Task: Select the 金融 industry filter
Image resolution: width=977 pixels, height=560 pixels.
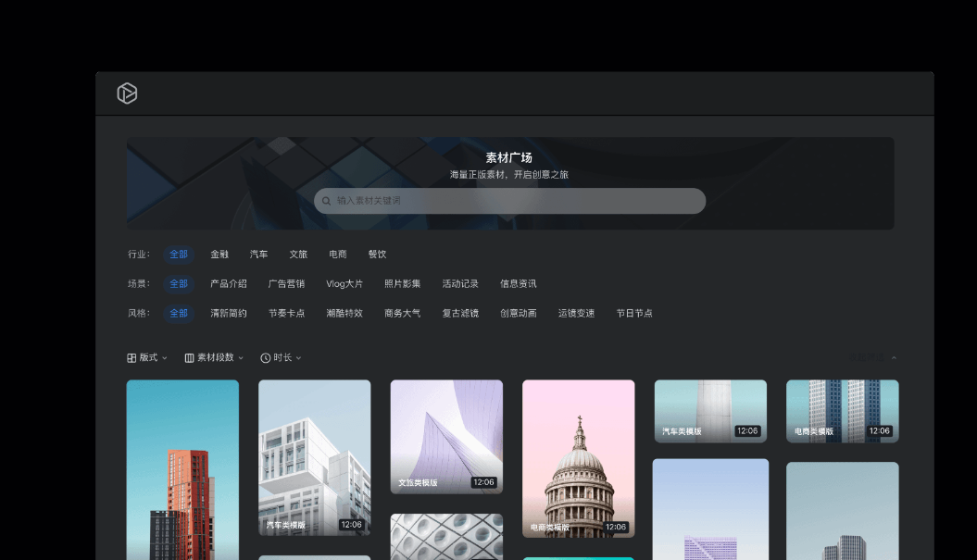Action: (x=219, y=254)
